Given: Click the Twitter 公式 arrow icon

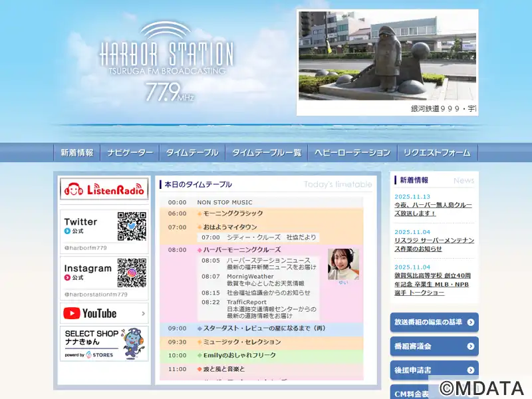Looking at the screenshot, I should (67, 231).
